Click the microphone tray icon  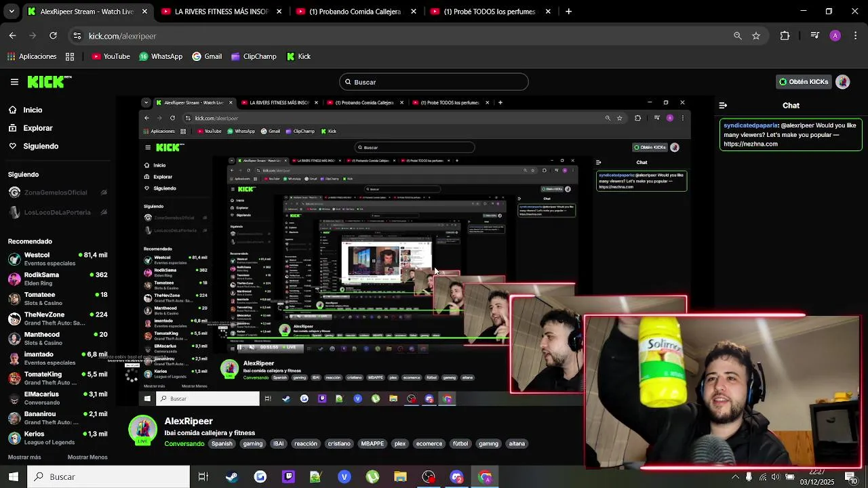pyautogui.click(x=749, y=476)
